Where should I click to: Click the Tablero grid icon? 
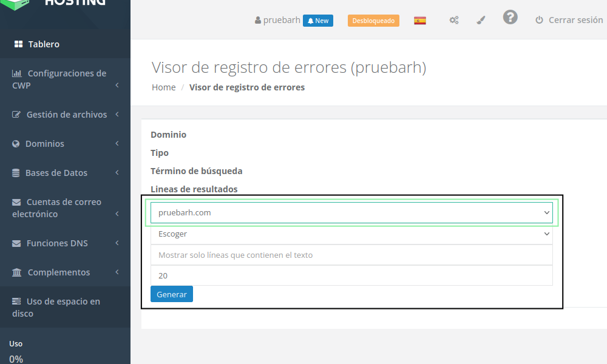(x=18, y=44)
